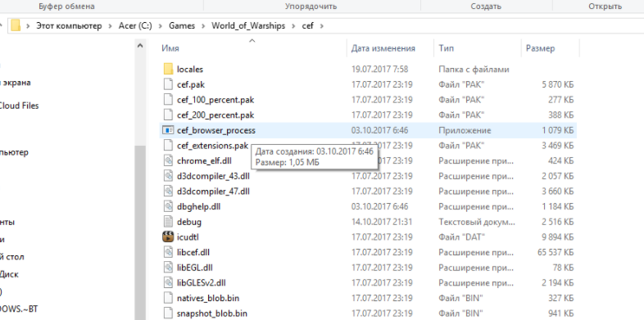
Task: Select the file name cef_browser_process
Action: (x=216, y=130)
